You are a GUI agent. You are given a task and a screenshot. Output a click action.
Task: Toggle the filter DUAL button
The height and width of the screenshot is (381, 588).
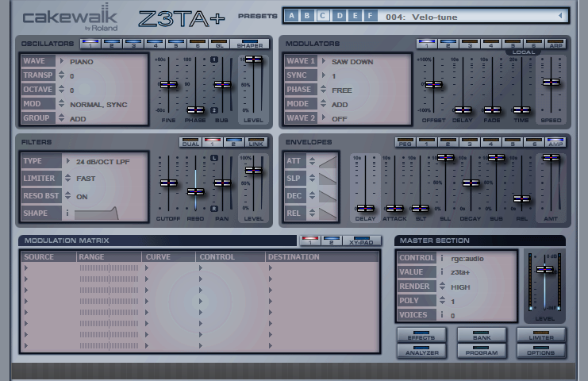(x=190, y=143)
